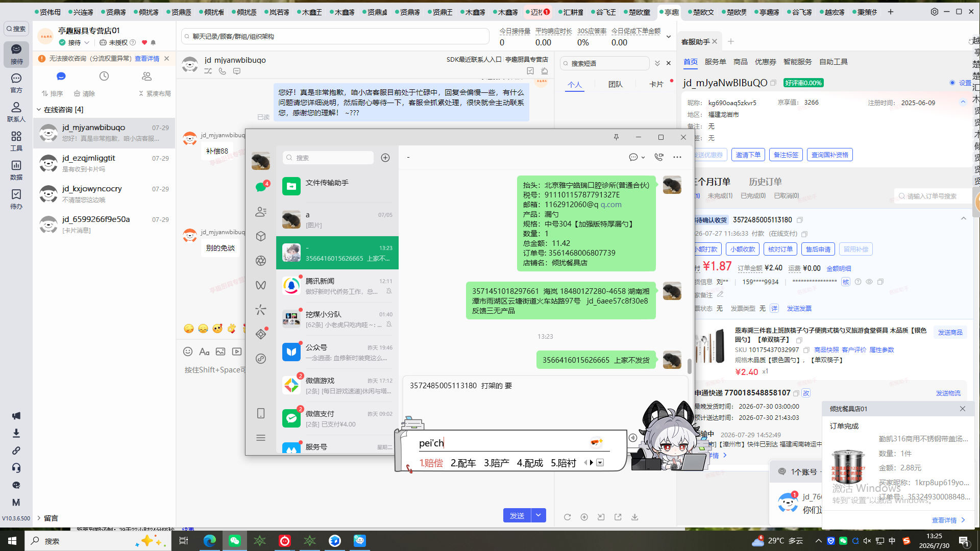Click the 发送物流 link
980x551 pixels.
coord(948,393)
